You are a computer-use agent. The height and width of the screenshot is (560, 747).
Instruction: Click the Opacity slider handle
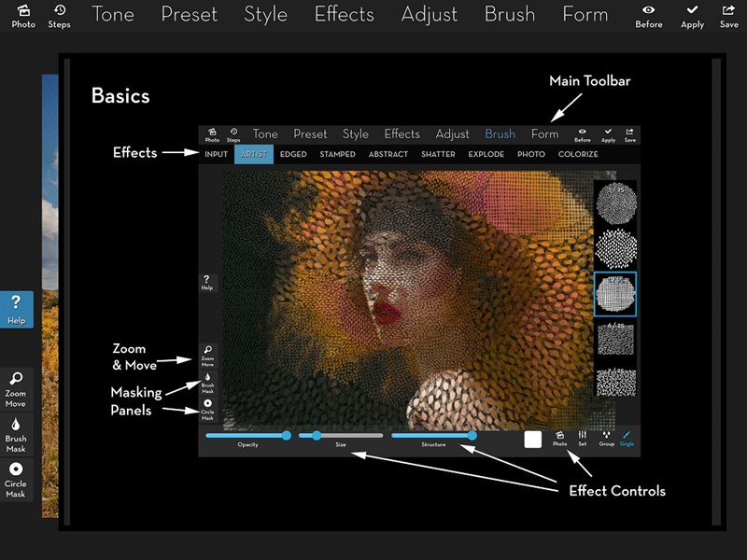287,435
